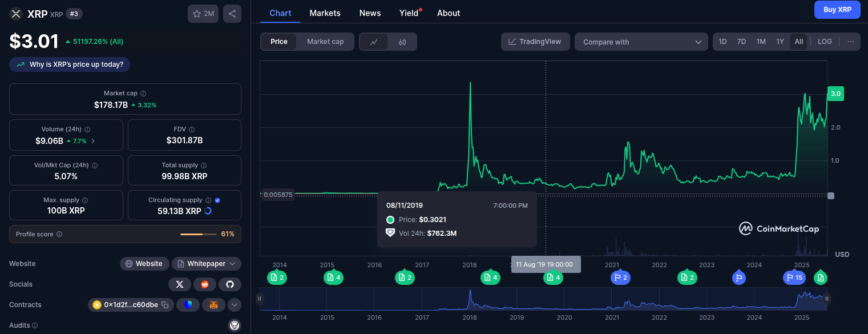Image resolution: width=868 pixels, height=334 pixels.
Task: Click the green 3.0 current price label
Action: [835, 94]
